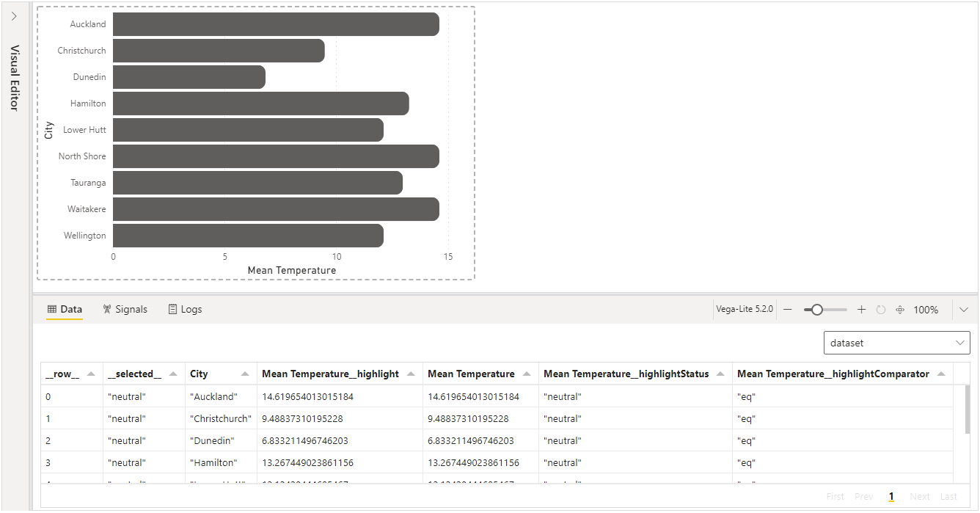Sort Mean Temperature__highlightComparator column via its arrow
This screenshot has width=980, height=513.
click(941, 374)
